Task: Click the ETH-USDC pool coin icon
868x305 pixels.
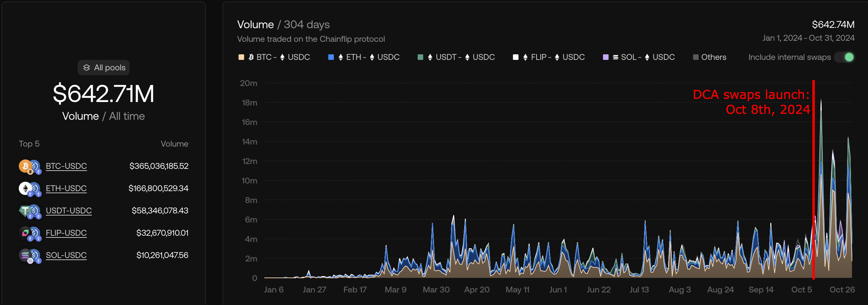Action: point(30,189)
